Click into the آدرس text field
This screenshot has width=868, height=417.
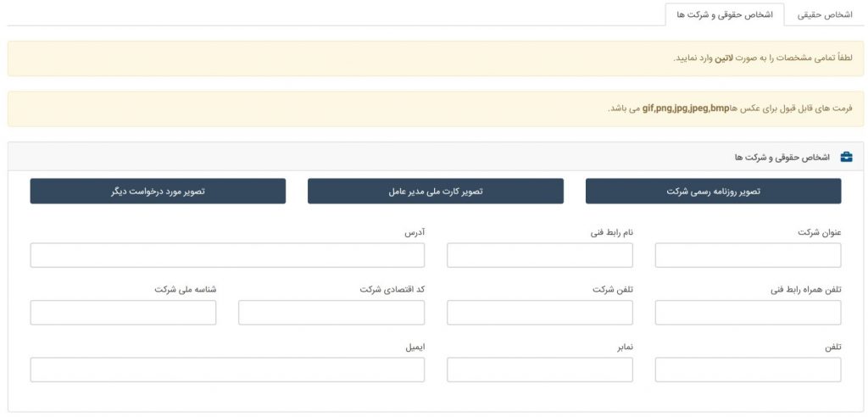pyautogui.click(x=227, y=255)
